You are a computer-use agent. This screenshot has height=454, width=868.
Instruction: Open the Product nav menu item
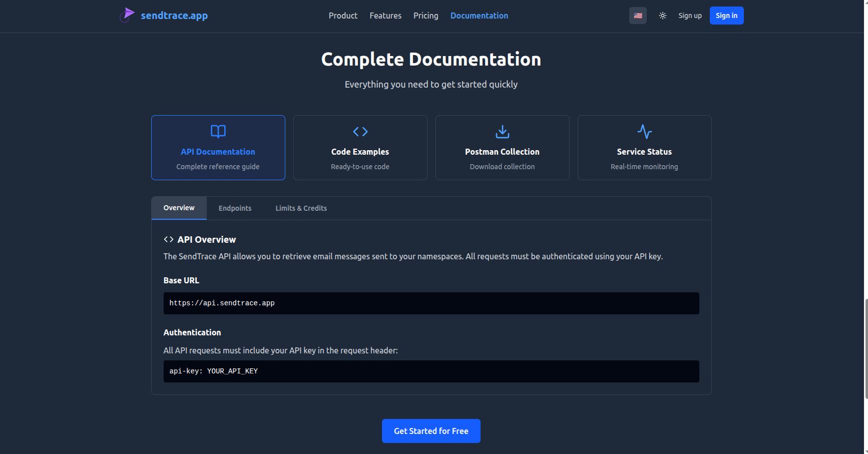coord(343,16)
